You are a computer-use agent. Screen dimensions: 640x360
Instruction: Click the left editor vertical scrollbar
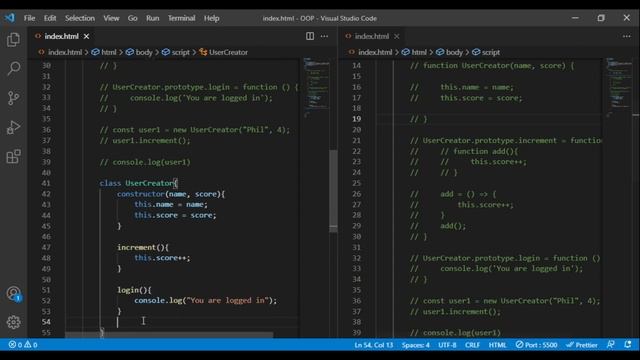tap(333, 190)
